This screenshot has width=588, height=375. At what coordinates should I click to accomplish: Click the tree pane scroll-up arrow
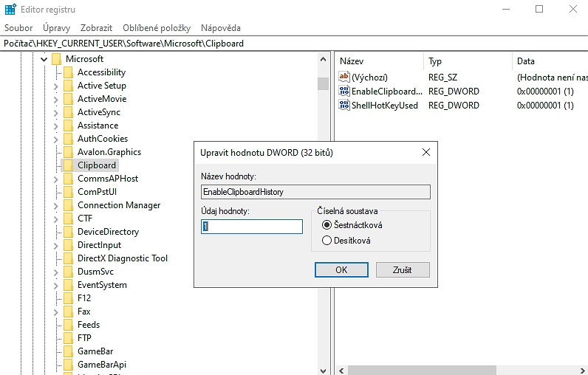click(x=324, y=59)
